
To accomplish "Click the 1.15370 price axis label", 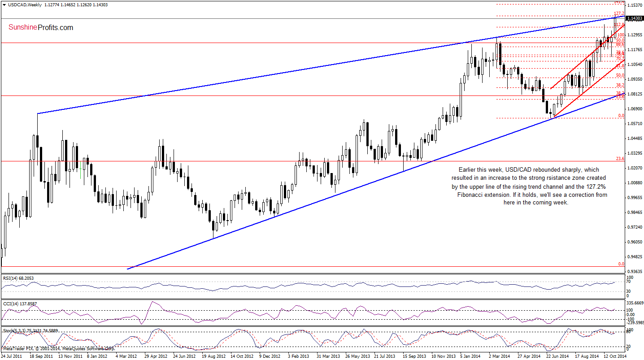I will [x=634, y=5].
